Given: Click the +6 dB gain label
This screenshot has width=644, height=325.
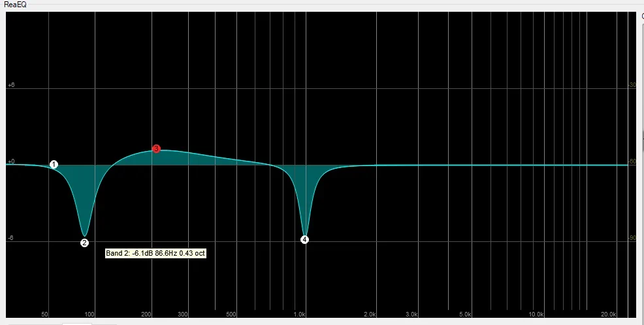Looking at the screenshot, I should coord(11,85).
